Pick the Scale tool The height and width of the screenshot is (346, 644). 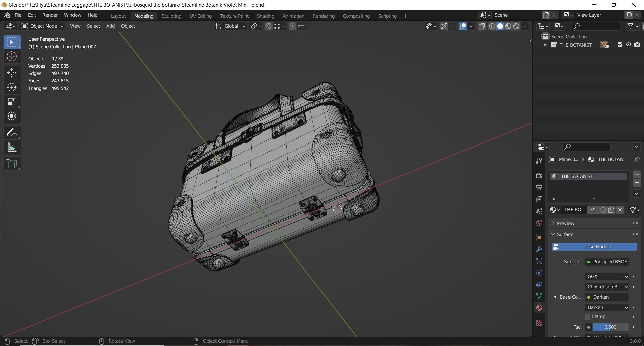pos(12,102)
